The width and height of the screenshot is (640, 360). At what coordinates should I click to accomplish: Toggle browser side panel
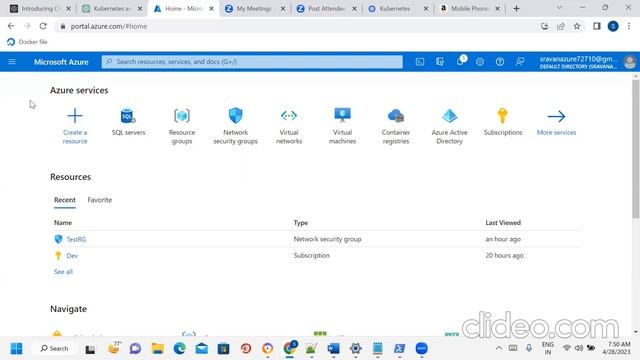pyautogui.click(x=597, y=26)
